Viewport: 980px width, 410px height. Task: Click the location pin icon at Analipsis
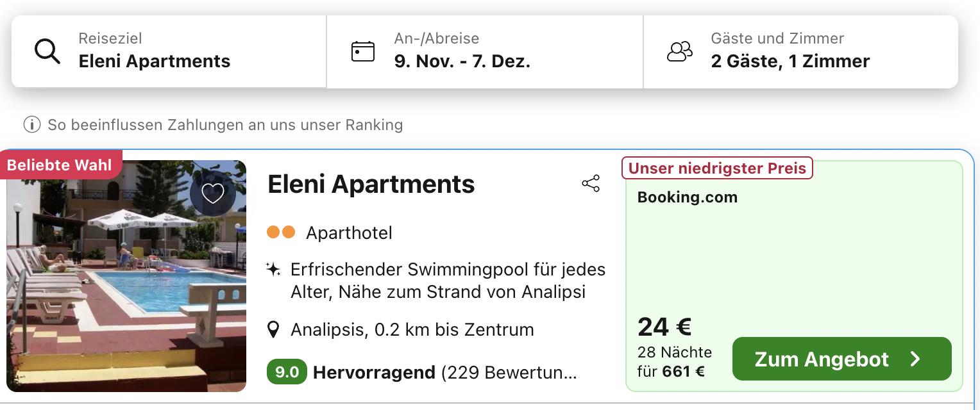pyautogui.click(x=273, y=330)
